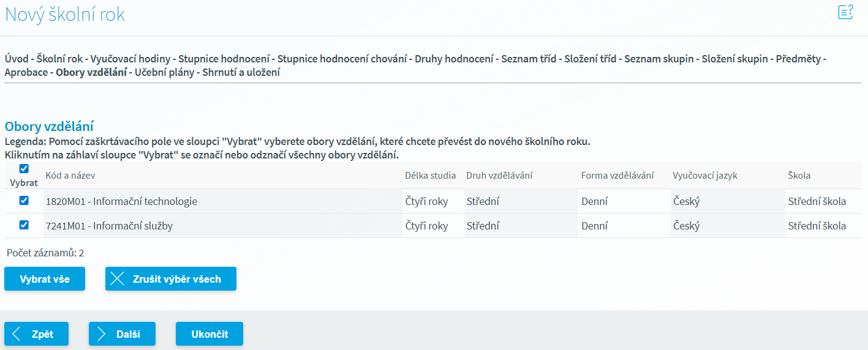868x350 pixels.
Task: Jump to the Shrnutí a uložení step
Action: [x=241, y=72]
